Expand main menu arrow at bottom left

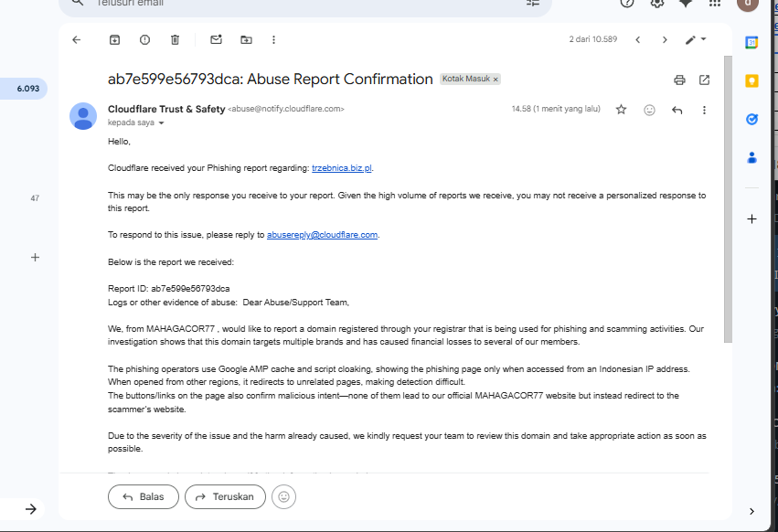coord(31,508)
